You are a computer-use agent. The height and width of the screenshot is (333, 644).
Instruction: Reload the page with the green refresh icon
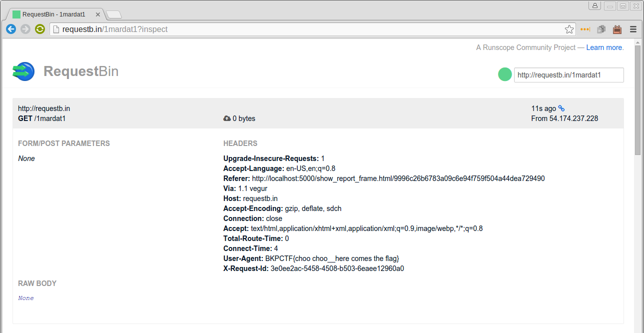40,29
